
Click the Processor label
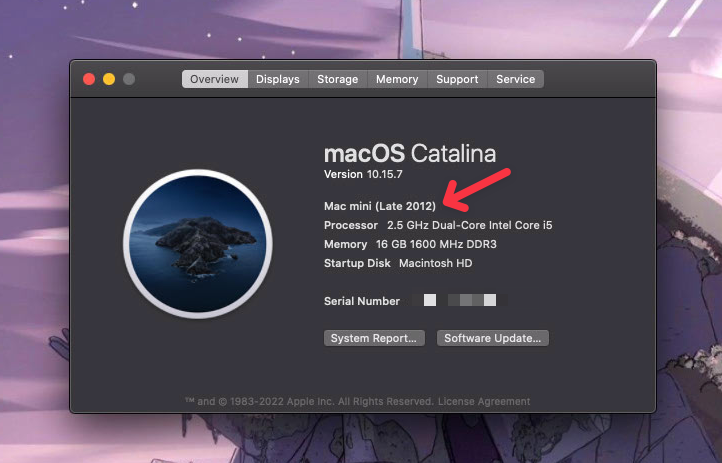351,225
